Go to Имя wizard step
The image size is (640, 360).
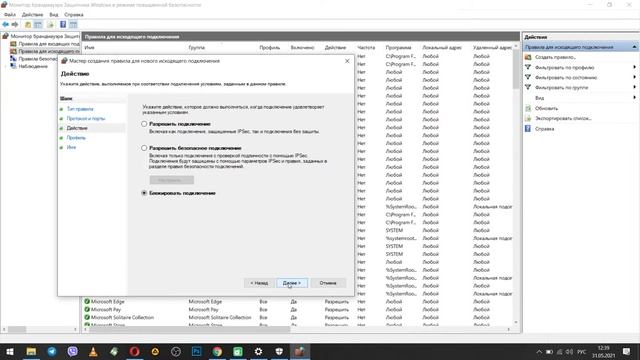coord(71,147)
